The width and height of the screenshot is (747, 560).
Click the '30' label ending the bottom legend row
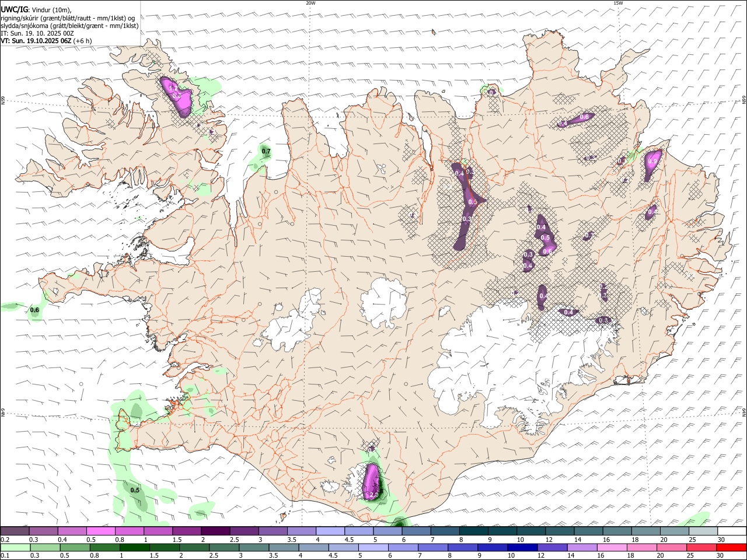pyautogui.click(x=721, y=556)
